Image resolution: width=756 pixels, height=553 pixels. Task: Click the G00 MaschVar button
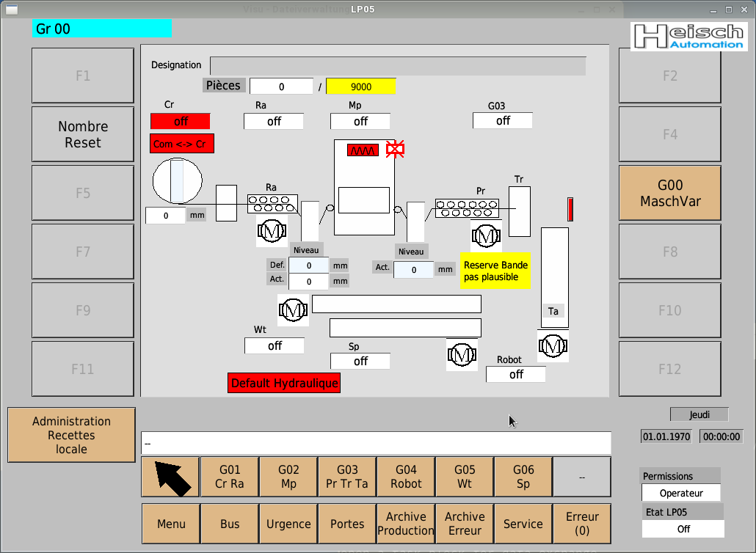click(x=669, y=193)
